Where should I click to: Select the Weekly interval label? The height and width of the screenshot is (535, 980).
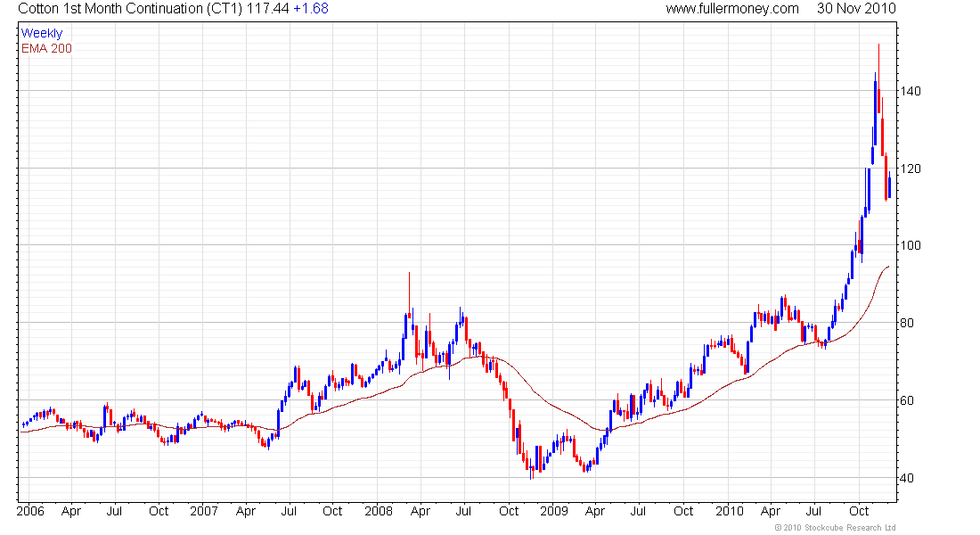pos(42,33)
